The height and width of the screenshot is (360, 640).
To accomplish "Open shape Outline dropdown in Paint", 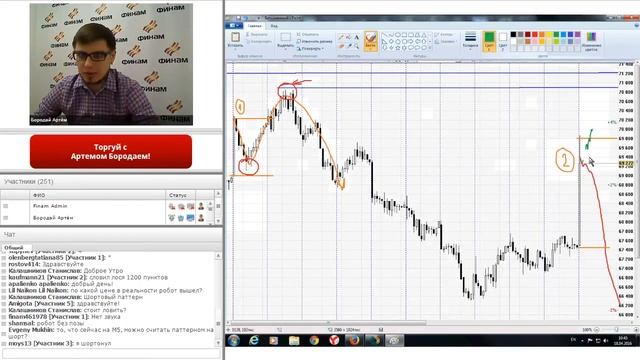I will [444, 35].
